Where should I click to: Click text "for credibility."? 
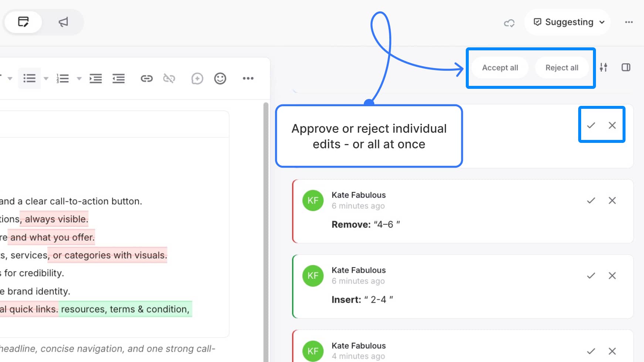(34, 273)
